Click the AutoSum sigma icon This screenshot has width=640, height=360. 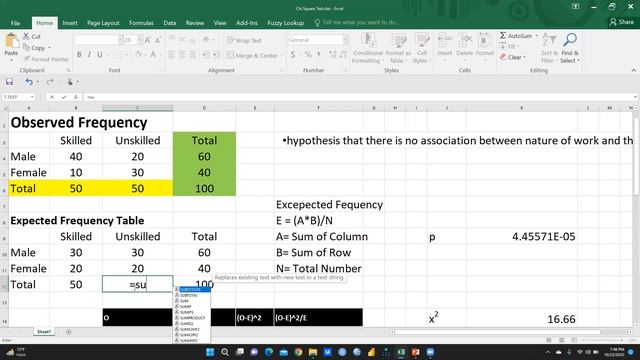tap(503, 36)
